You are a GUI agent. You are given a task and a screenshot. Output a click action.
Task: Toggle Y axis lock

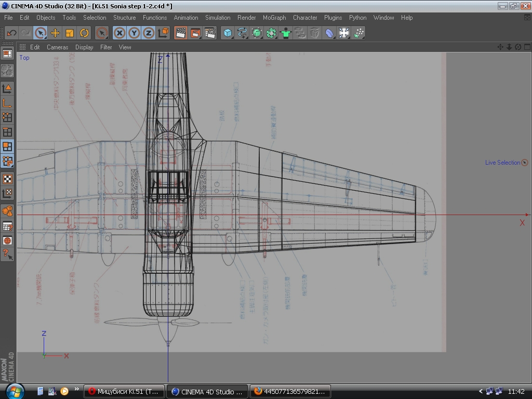coord(134,33)
